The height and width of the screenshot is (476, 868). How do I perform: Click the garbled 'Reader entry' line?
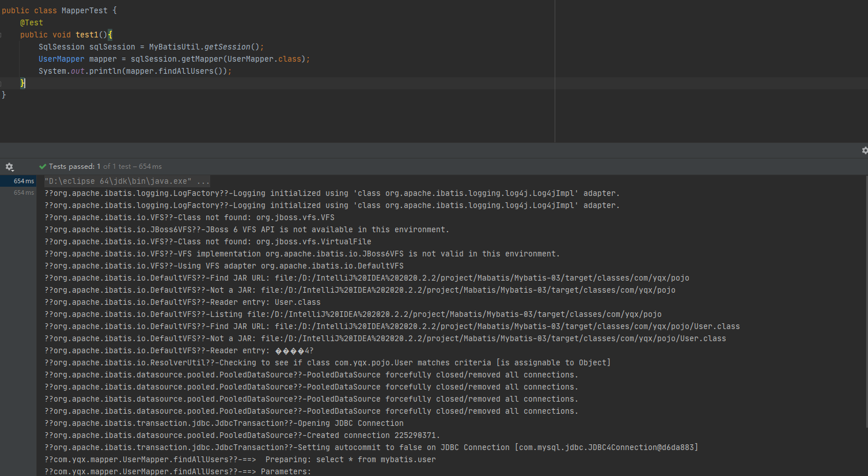point(179,350)
